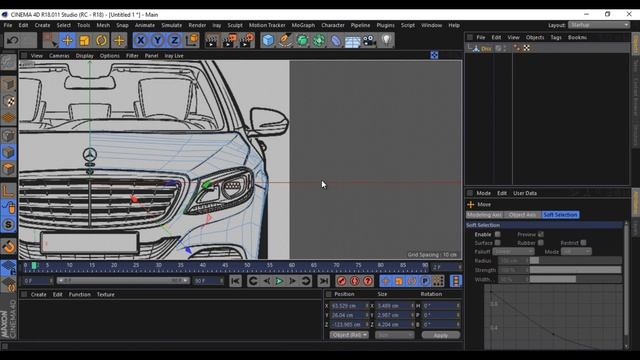This screenshot has width=640, height=360.
Task: Toggle the Z axis lock icon
Action: coord(175,40)
